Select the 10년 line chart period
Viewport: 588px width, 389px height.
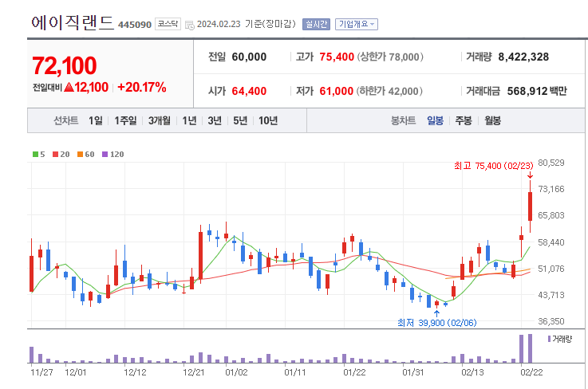coord(268,120)
